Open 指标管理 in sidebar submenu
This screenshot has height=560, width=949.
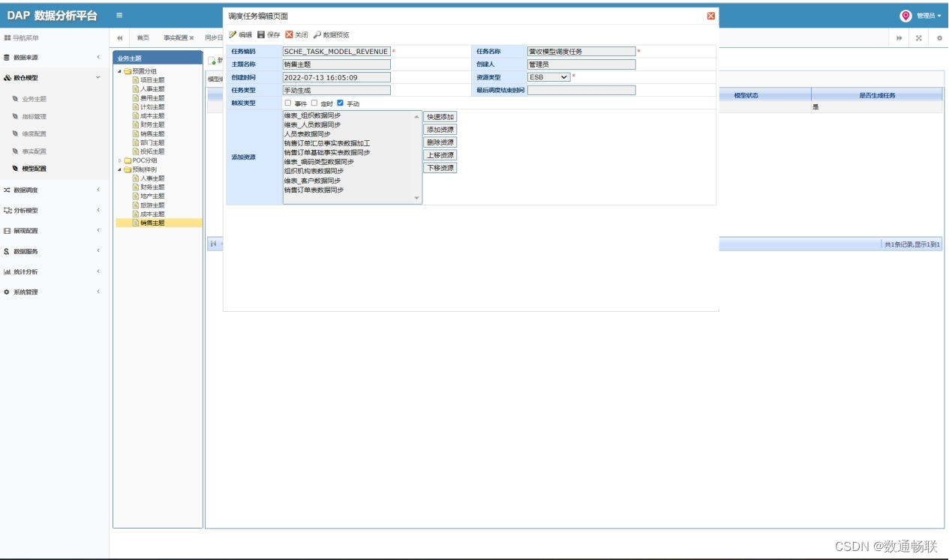(x=34, y=116)
